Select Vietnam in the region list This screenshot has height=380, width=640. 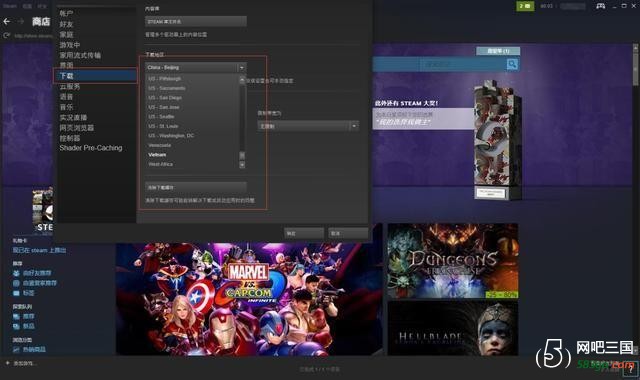[157, 155]
